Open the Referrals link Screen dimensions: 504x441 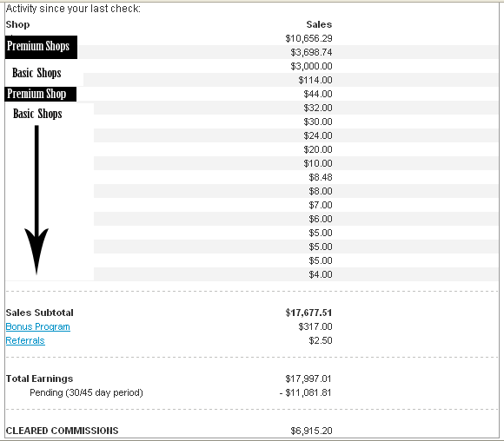point(25,340)
